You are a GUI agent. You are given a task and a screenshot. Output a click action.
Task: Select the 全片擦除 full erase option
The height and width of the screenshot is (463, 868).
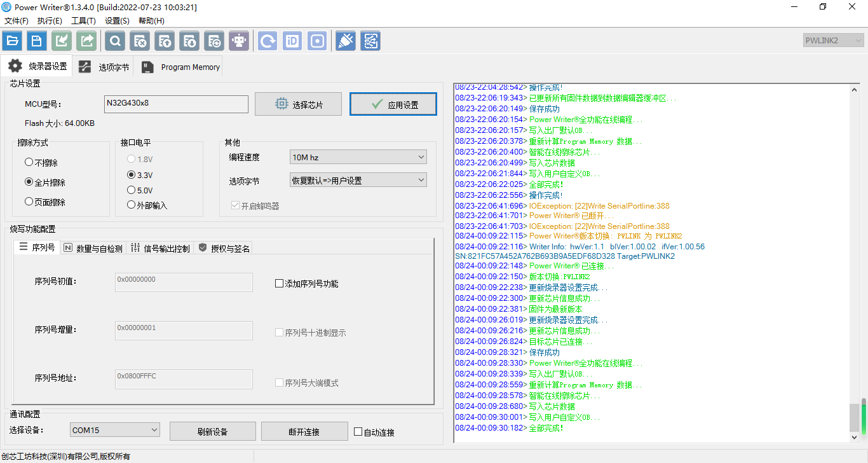[45, 183]
